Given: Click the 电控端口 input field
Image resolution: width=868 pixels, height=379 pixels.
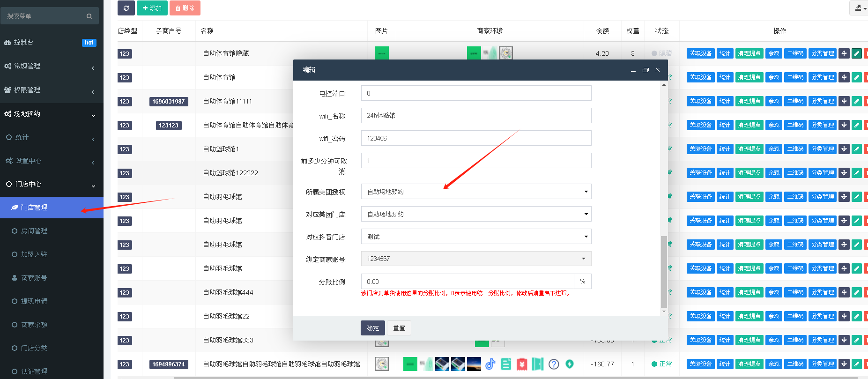Looking at the screenshot, I should [x=476, y=93].
